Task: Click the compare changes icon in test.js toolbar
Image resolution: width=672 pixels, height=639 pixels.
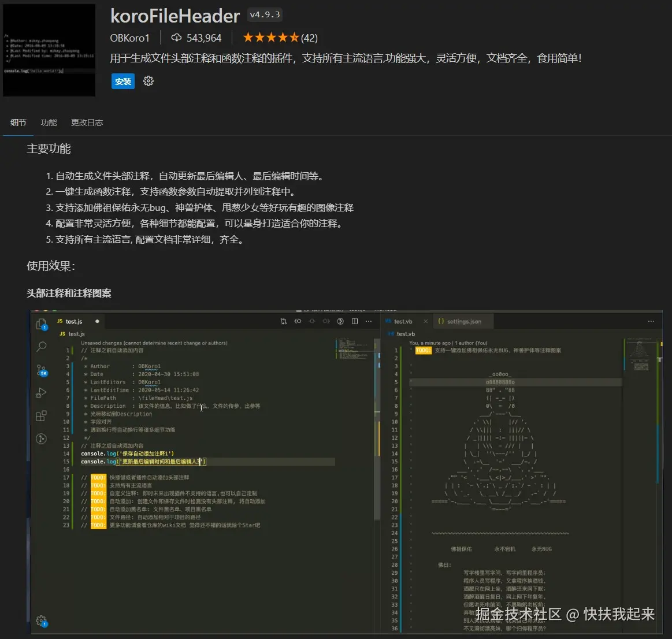Action: tap(283, 321)
